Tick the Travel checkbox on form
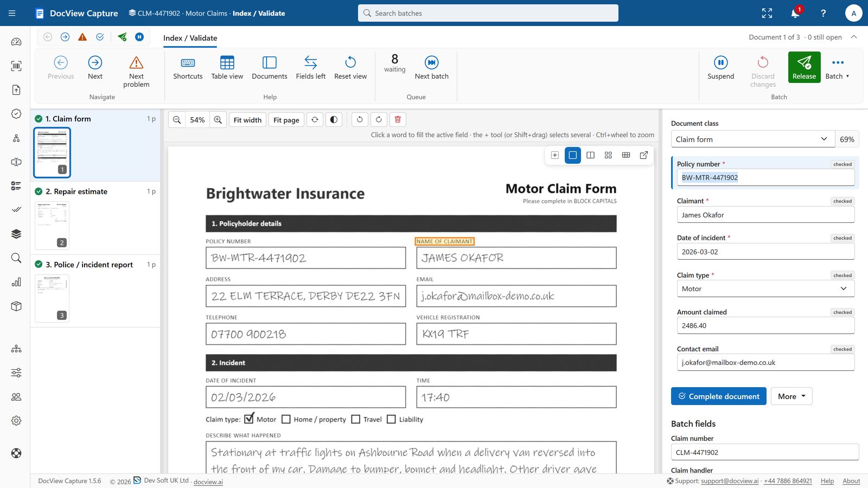868x488 pixels. tap(356, 419)
